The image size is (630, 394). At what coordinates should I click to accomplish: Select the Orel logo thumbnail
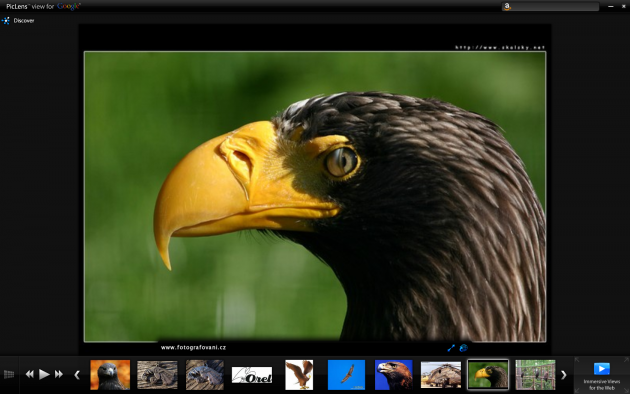pos(252,375)
